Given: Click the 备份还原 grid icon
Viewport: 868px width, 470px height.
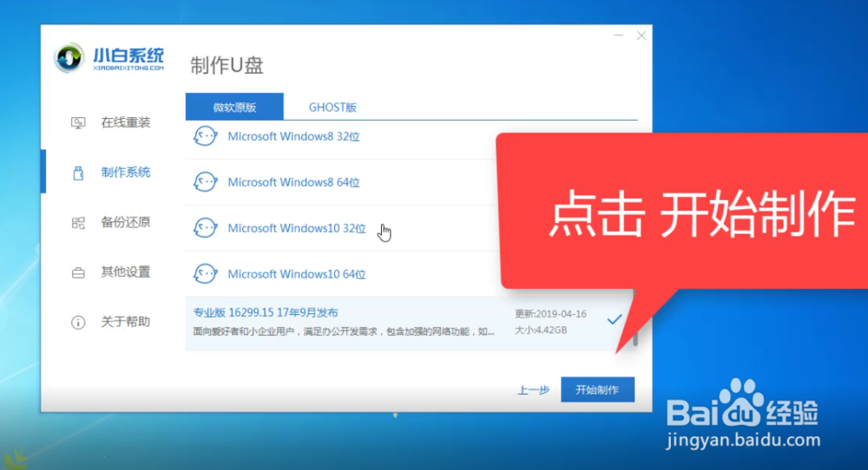Looking at the screenshot, I should pos(78,223).
